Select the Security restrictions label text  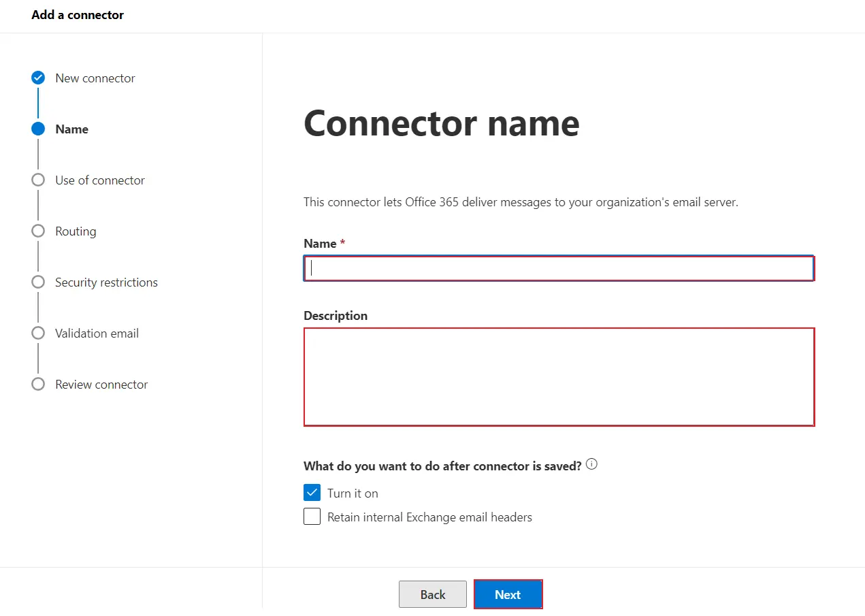tap(105, 282)
